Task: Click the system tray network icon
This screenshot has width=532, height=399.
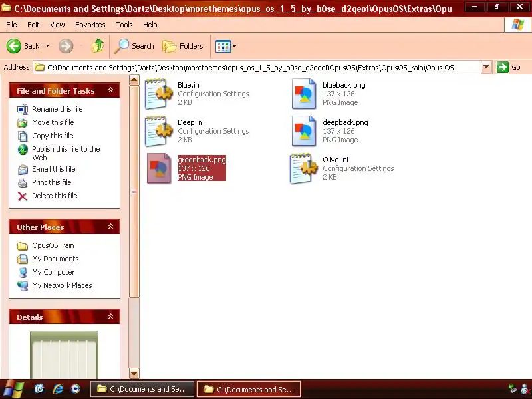Action: [x=513, y=389]
